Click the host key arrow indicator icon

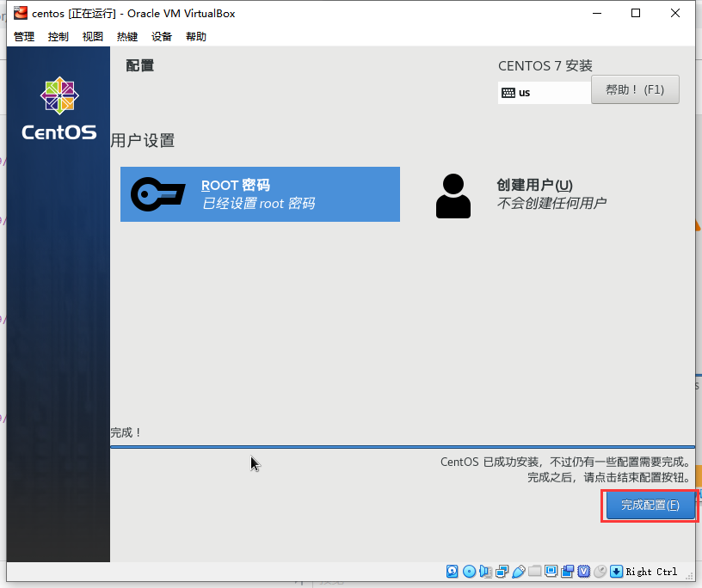tap(617, 572)
